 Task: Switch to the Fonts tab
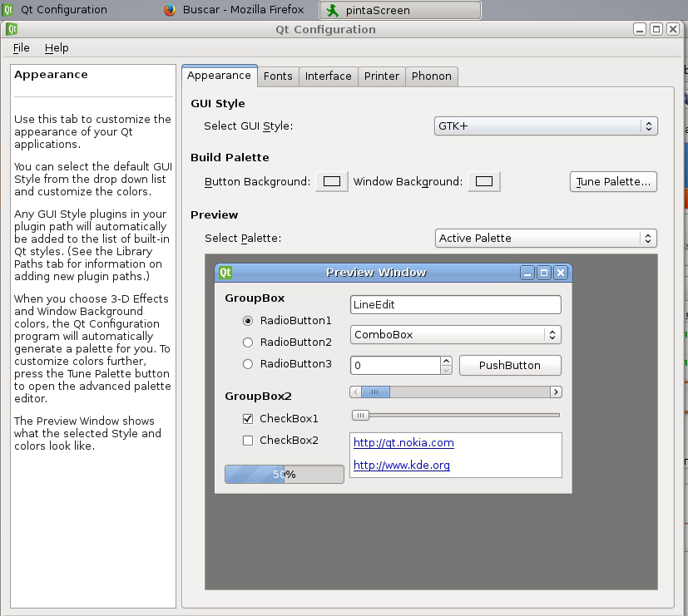point(278,76)
